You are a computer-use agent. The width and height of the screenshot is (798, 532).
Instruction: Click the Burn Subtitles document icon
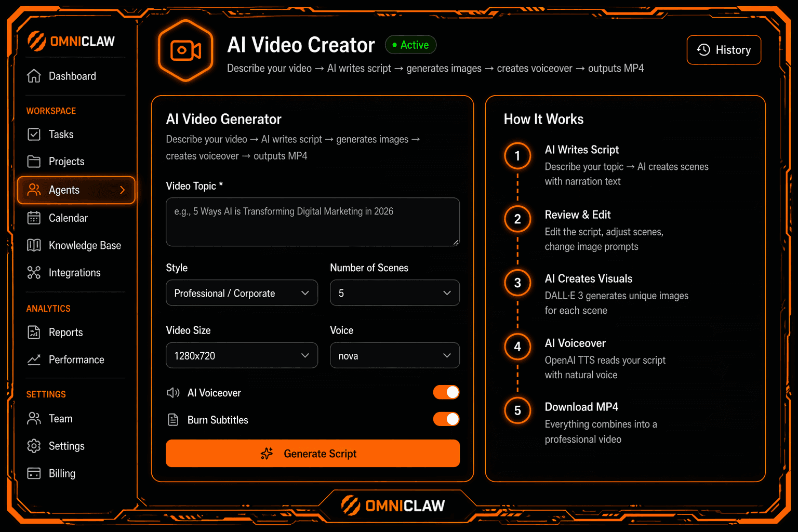[x=173, y=420]
